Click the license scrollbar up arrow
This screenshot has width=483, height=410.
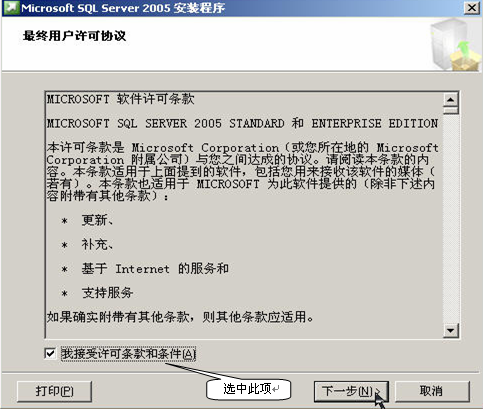click(x=451, y=99)
